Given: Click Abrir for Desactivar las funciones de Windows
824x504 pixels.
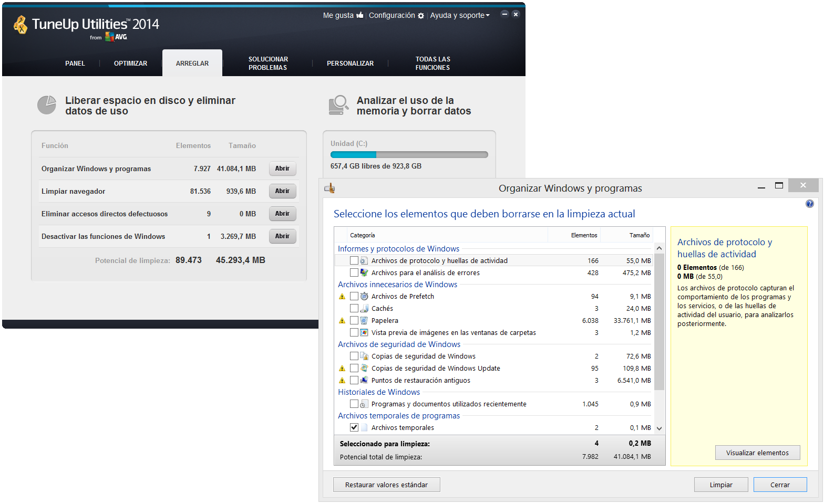Looking at the screenshot, I should tap(283, 236).
